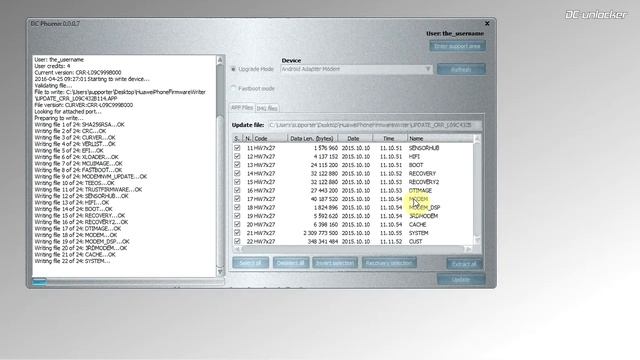Sort by Data Len. (bytes) column header
This screenshot has width=640, height=360.
click(x=313, y=139)
